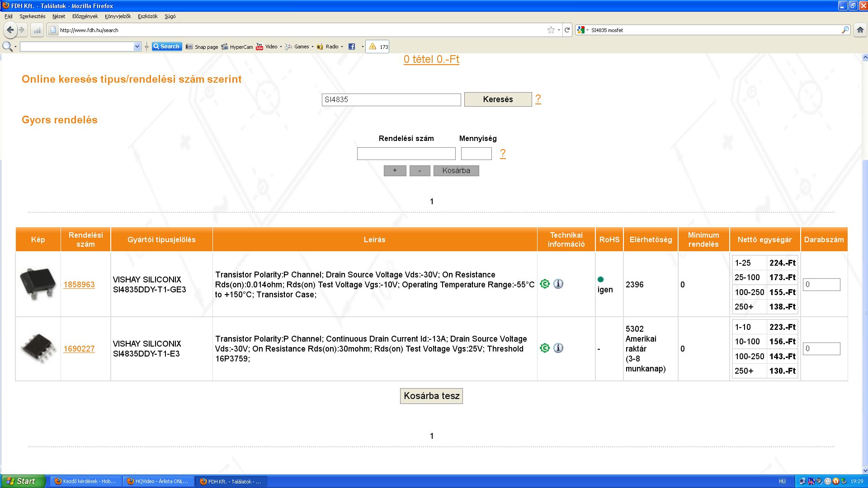Open technical info green icon for 1858963
The image size is (868, 488).
pyautogui.click(x=545, y=284)
